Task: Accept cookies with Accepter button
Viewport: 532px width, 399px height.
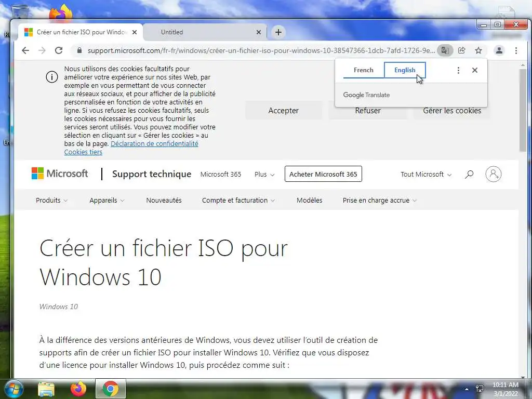Action: click(283, 111)
